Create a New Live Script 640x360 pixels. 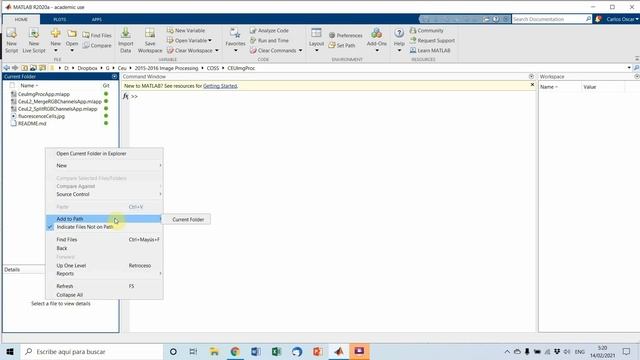coord(34,40)
